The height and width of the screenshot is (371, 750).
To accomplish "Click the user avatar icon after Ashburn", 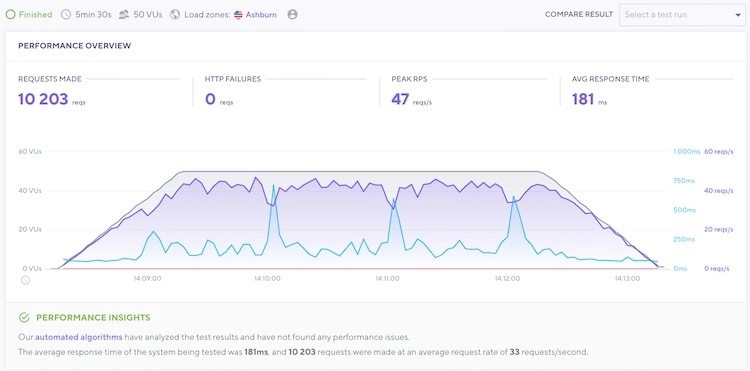I will point(293,14).
